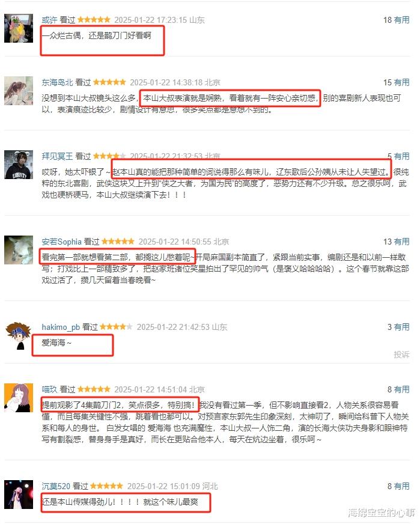420x524 pixels.
Task: Mark 或许's review as 有用
Action: pos(401,20)
